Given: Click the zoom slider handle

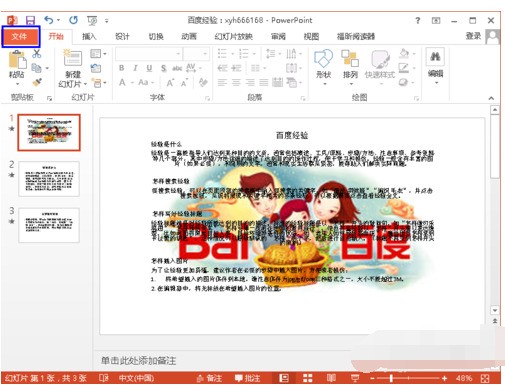Looking at the screenshot, I should pyautogui.click(x=391, y=378).
